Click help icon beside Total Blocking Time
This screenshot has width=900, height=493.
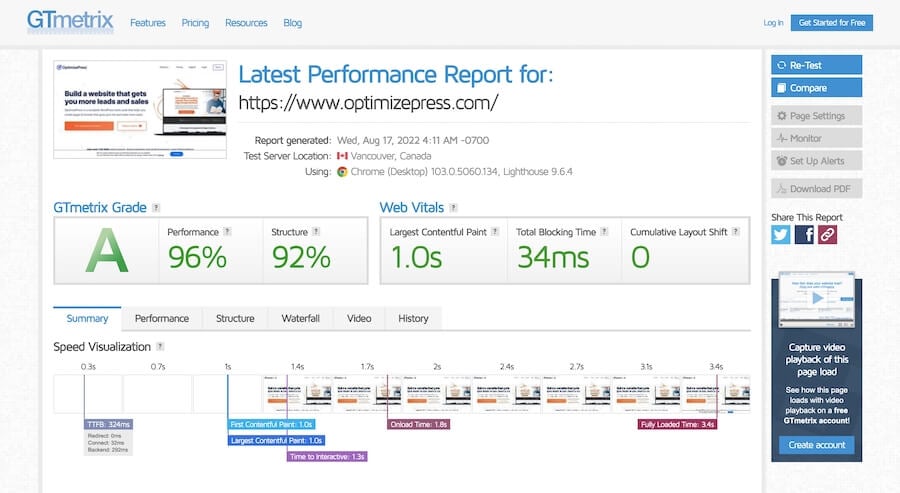point(604,232)
